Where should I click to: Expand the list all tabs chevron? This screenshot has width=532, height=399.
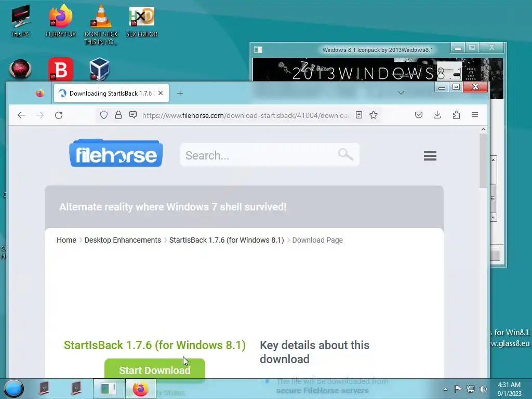click(401, 93)
